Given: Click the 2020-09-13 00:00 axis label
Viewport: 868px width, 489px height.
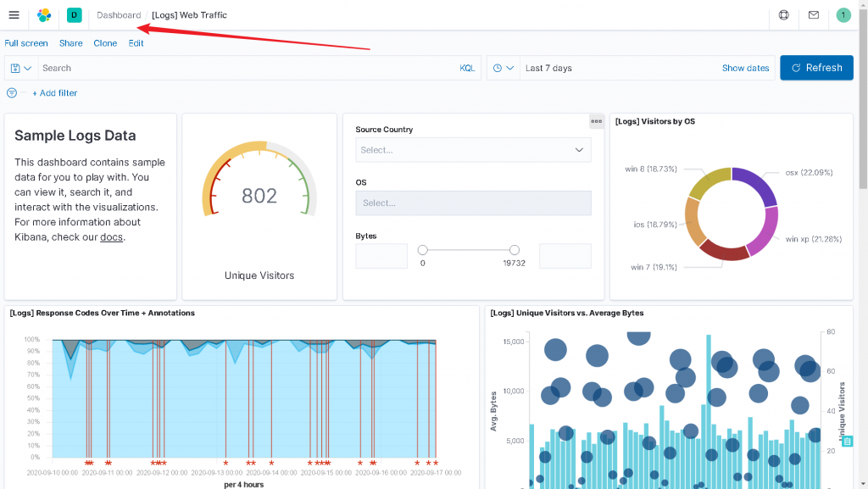Looking at the screenshot, I should 216,473.
